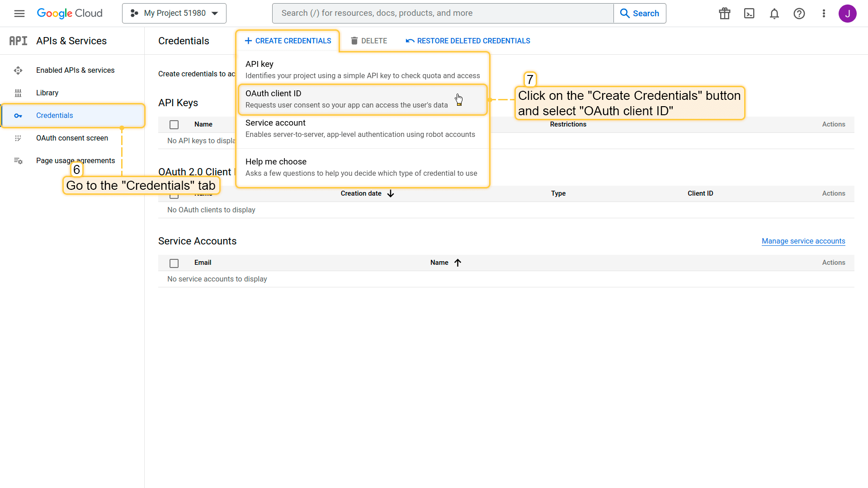Open the notifications bell

tap(774, 14)
